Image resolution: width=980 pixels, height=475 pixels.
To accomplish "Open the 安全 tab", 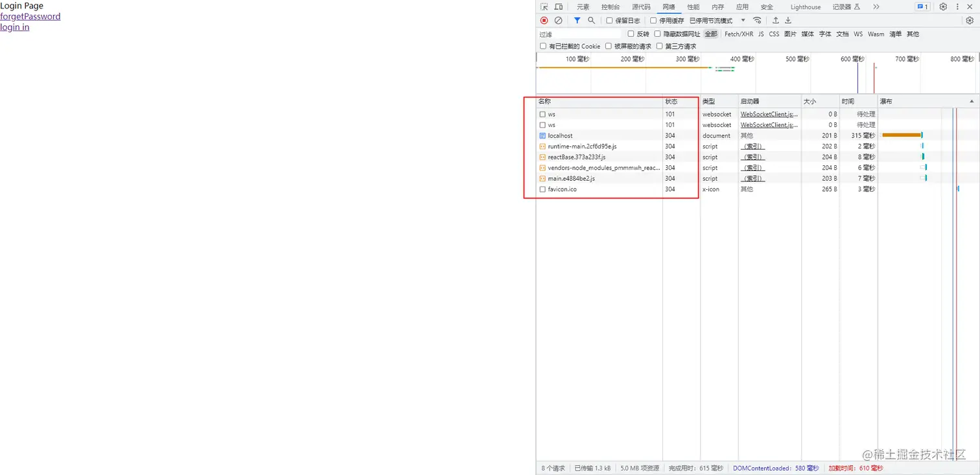I will [767, 7].
